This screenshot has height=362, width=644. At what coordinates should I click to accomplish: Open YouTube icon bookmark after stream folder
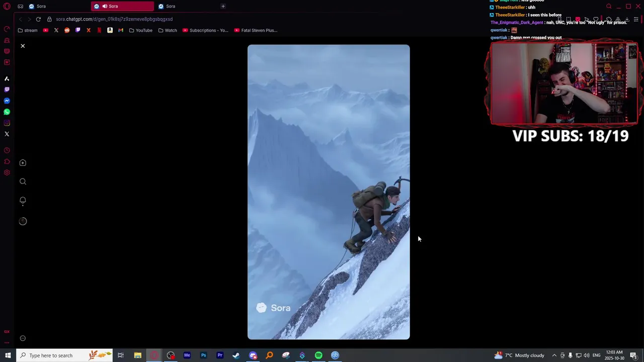coord(46,30)
